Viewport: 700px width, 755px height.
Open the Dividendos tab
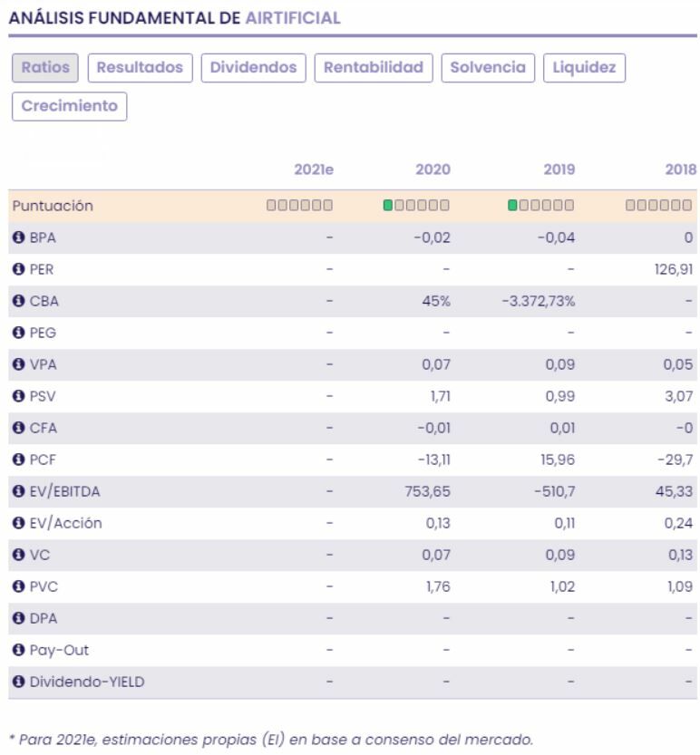tap(253, 68)
